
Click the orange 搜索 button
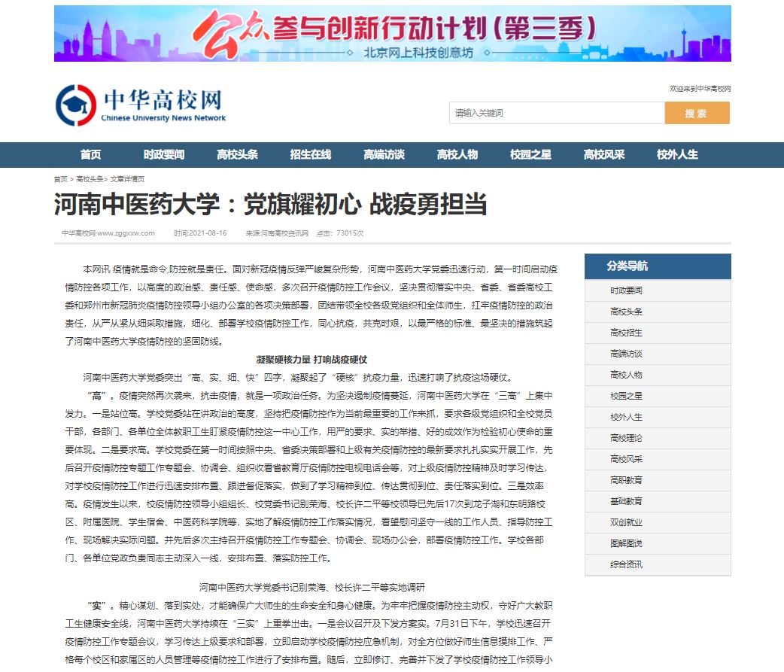697,113
